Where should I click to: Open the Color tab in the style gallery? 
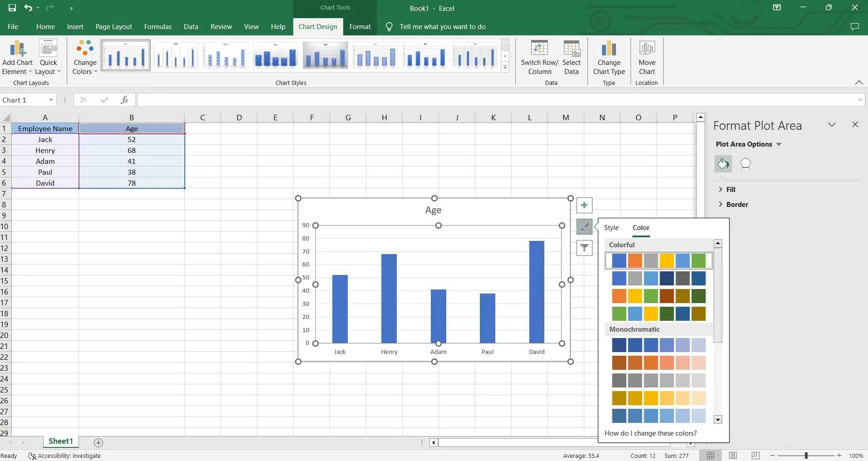coord(640,228)
